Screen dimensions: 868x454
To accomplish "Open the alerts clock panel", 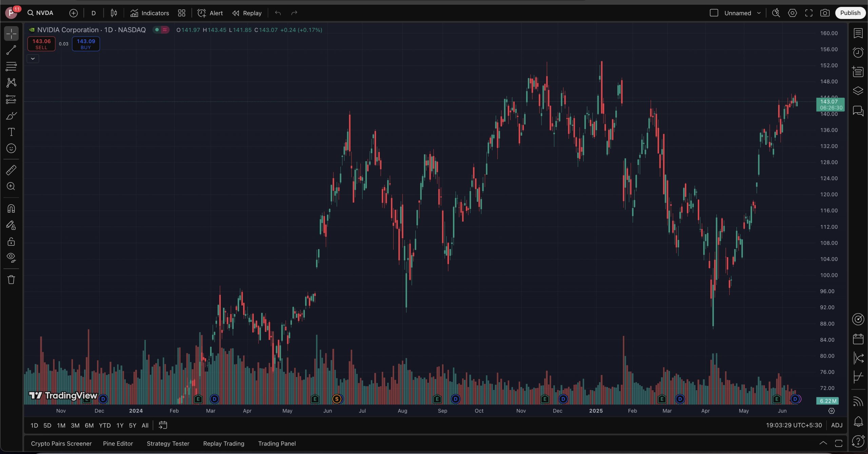I will 858,52.
